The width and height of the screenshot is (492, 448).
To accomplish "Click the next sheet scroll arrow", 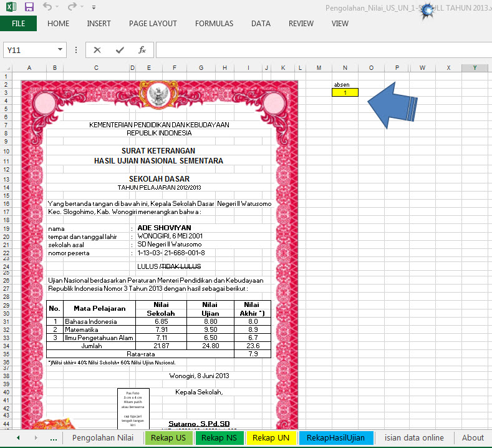I will tap(36, 437).
